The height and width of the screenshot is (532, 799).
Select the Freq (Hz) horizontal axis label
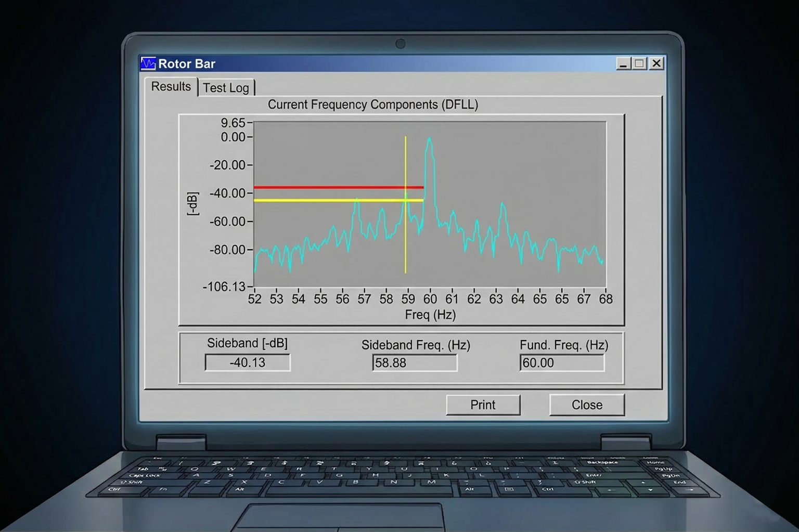pos(430,315)
